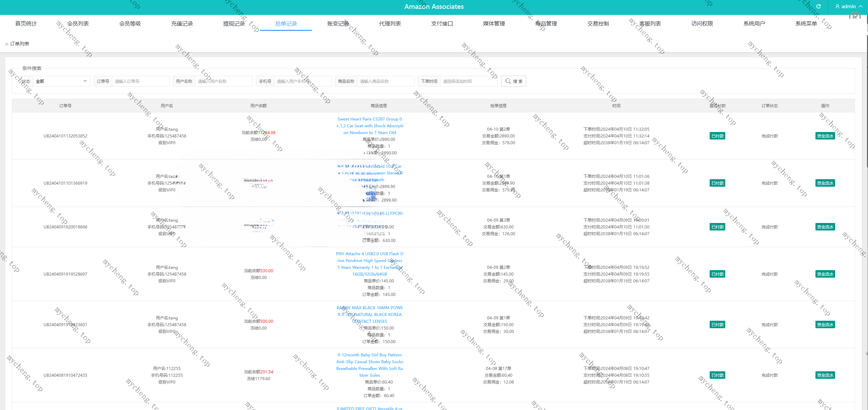Open the 系统菜单 navigation tab
Viewport: 868px width, 410px height.
pyautogui.click(x=806, y=23)
